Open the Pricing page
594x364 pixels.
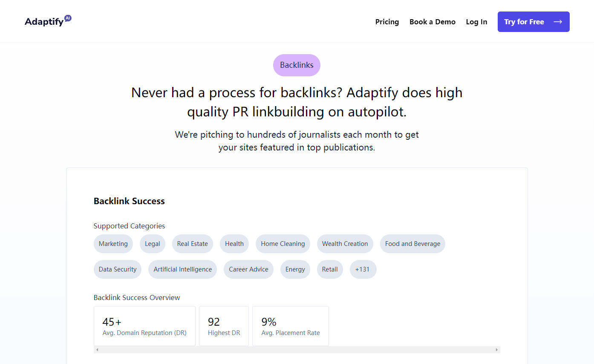click(386, 22)
